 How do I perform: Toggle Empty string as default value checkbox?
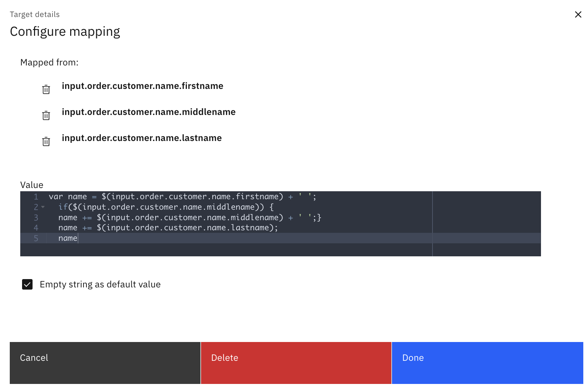27,285
